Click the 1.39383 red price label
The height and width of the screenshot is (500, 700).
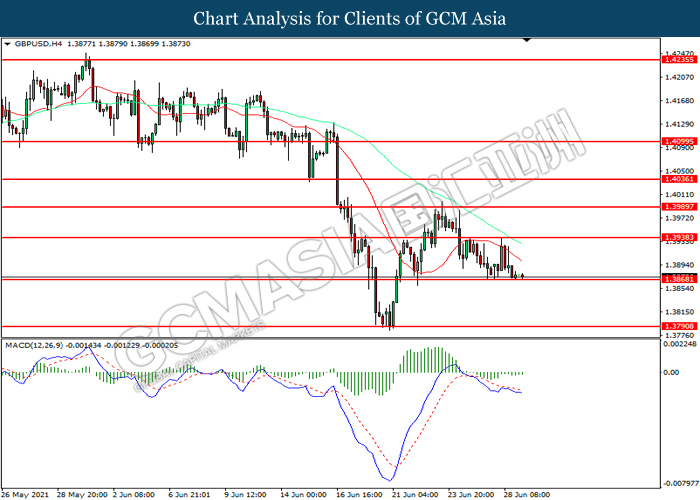point(679,238)
